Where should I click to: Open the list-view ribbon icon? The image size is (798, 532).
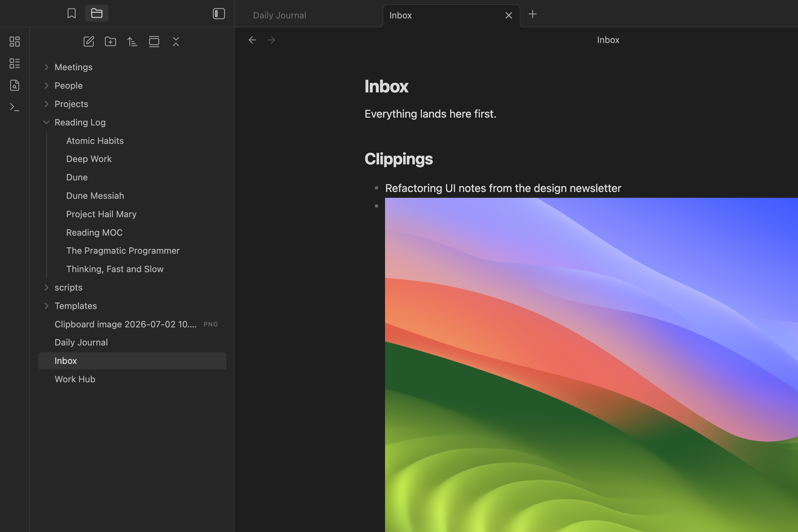pos(15,63)
